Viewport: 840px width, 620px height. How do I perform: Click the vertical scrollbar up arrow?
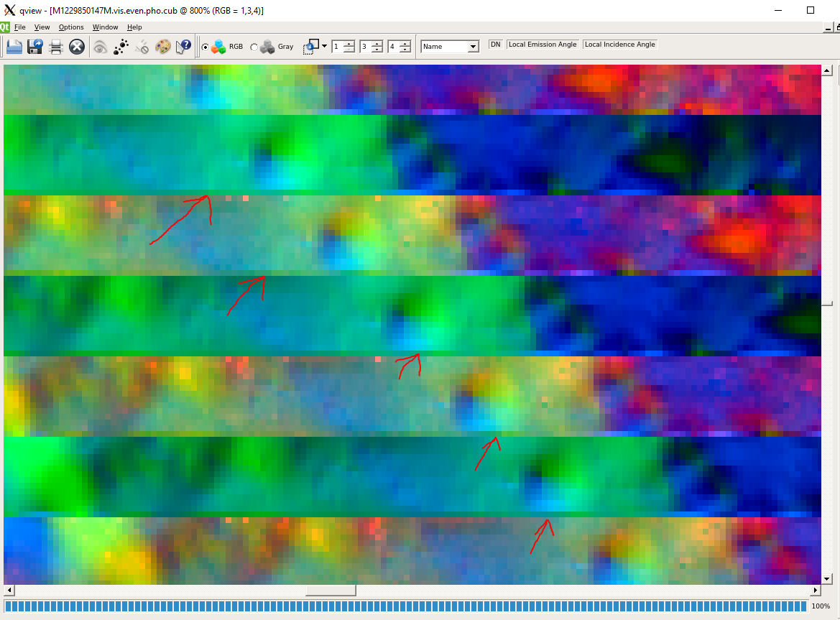826,70
